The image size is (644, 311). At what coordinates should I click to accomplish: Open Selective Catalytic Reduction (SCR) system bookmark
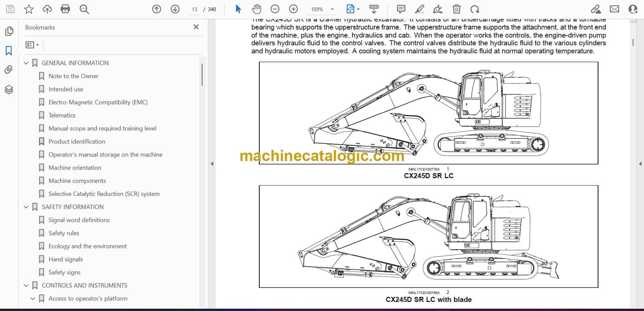(x=104, y=194)
